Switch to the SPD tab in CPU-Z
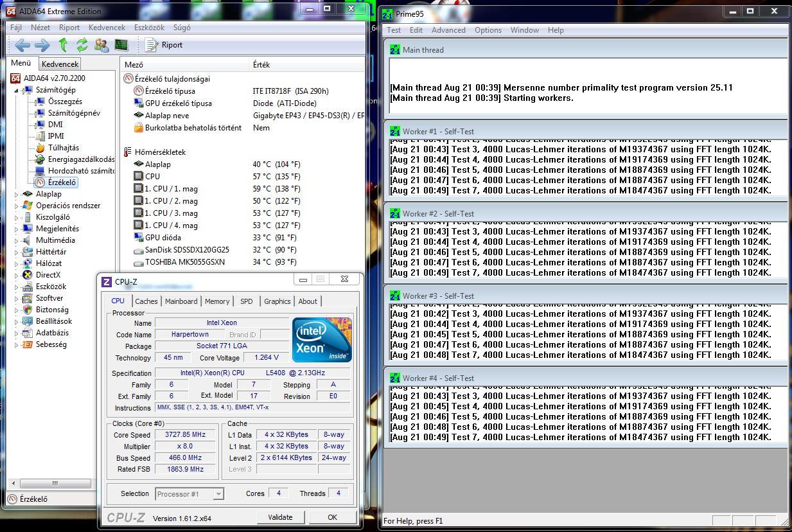 pyautogui.click(x=247, y=301)
